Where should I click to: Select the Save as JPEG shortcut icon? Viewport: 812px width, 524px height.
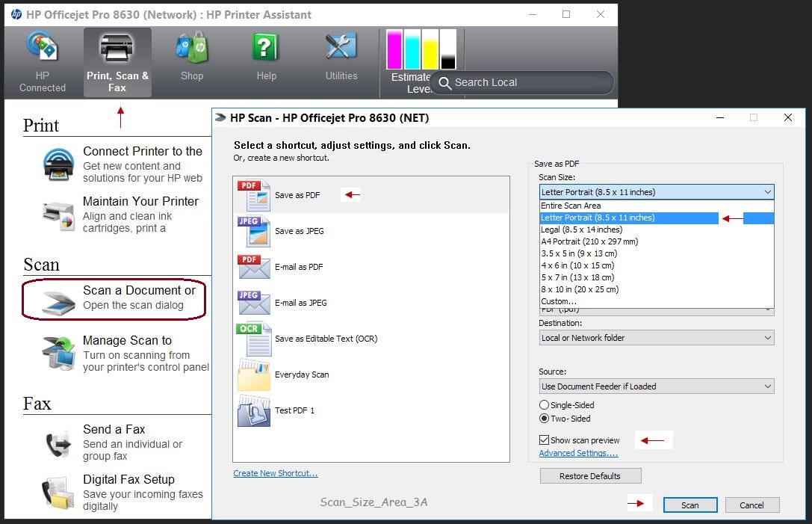(x=254, y=231)
